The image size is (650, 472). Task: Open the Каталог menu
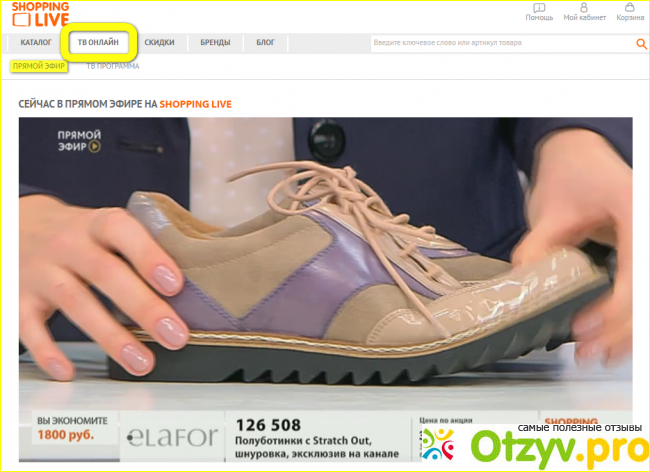(36, 43)
